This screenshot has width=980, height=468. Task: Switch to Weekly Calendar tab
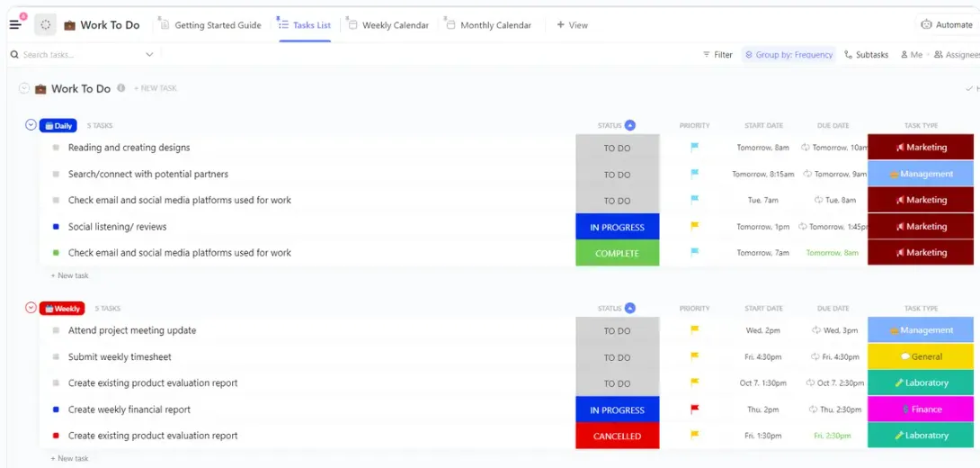pos(388,25)
